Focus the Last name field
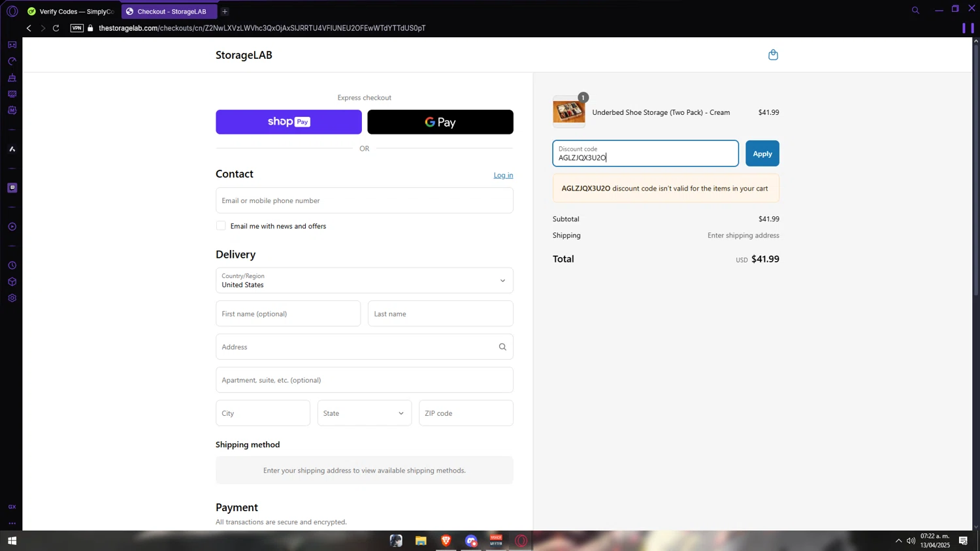 [440, 314]
